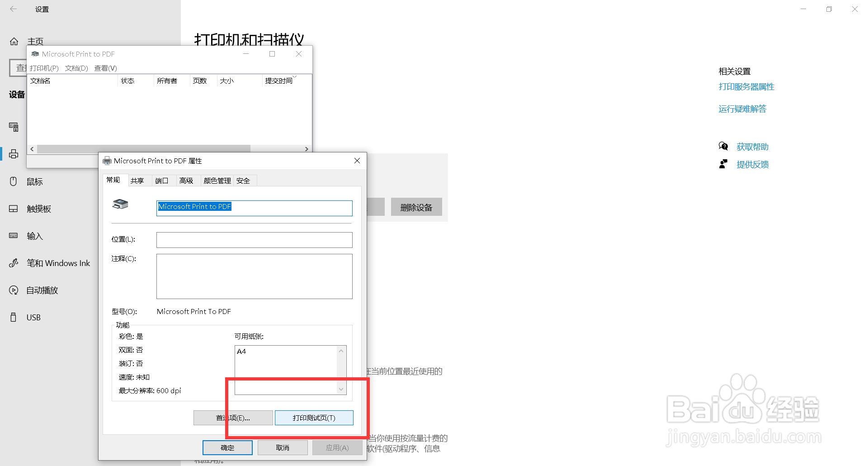
Task: Open USB settings icon
Action: click(14, 317)
